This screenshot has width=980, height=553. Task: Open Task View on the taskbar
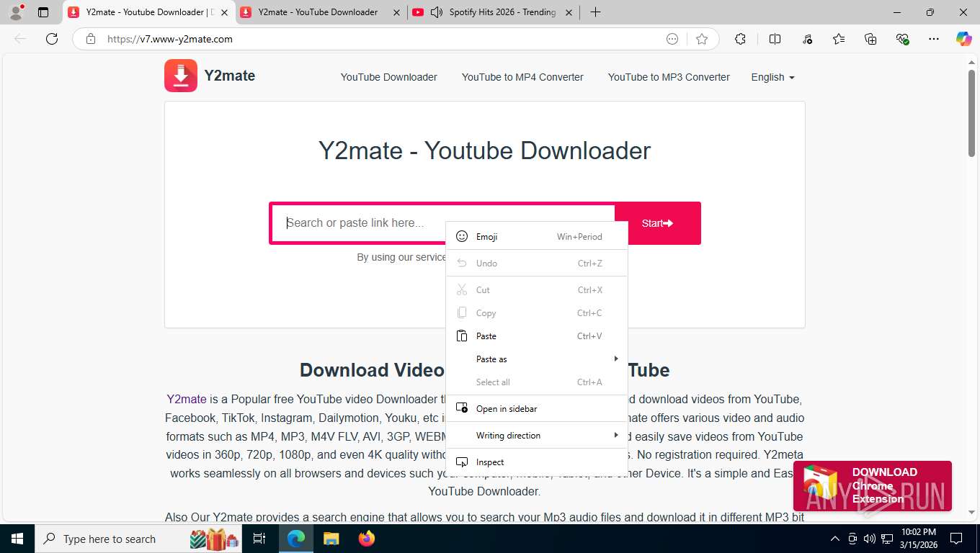pos(259,539)
